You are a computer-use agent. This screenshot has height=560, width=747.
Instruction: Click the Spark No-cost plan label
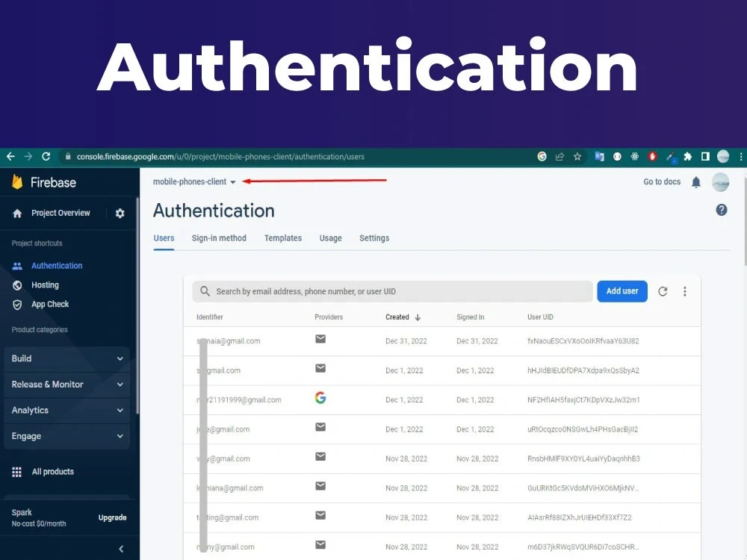tap(39, 517)
